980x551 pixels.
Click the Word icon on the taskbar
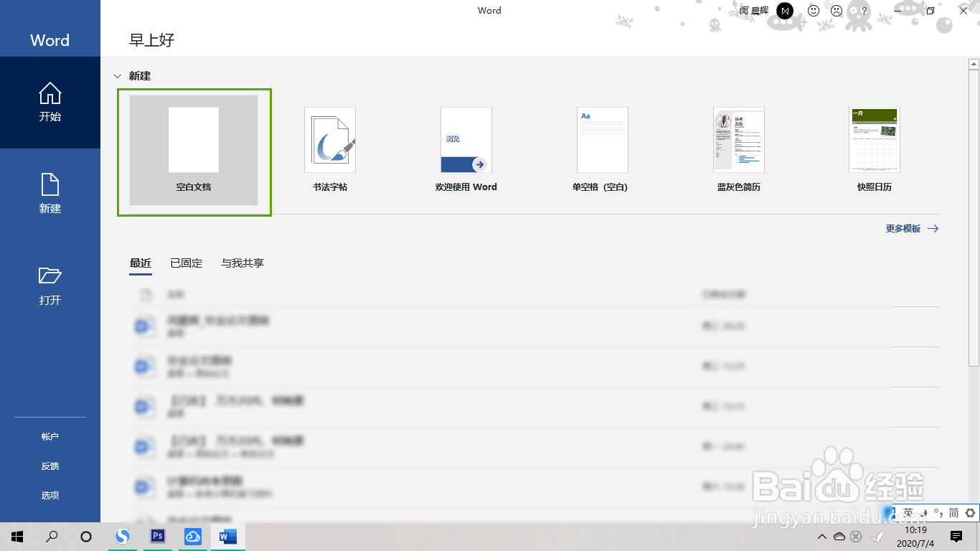[x=228, y=536]
